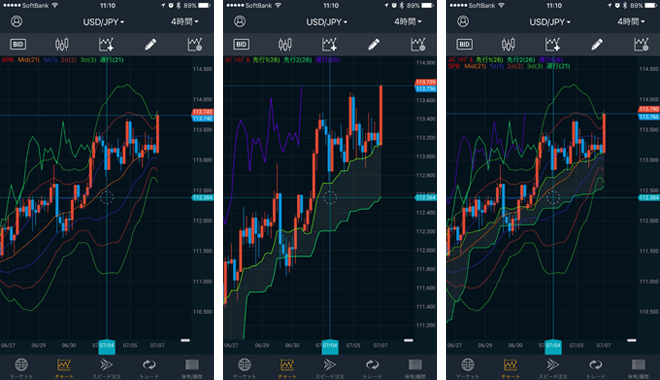
Task: Tap white scroll handle in middle chart
Action: point(408,340)
